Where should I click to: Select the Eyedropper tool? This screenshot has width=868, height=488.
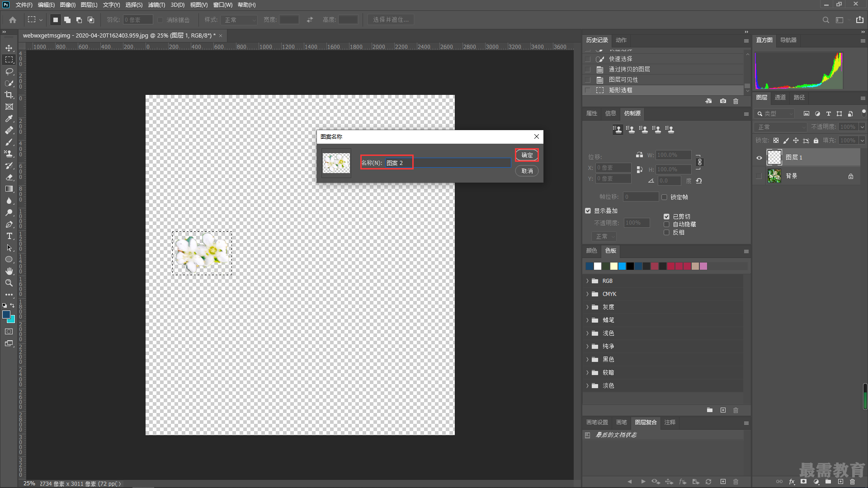9,118
